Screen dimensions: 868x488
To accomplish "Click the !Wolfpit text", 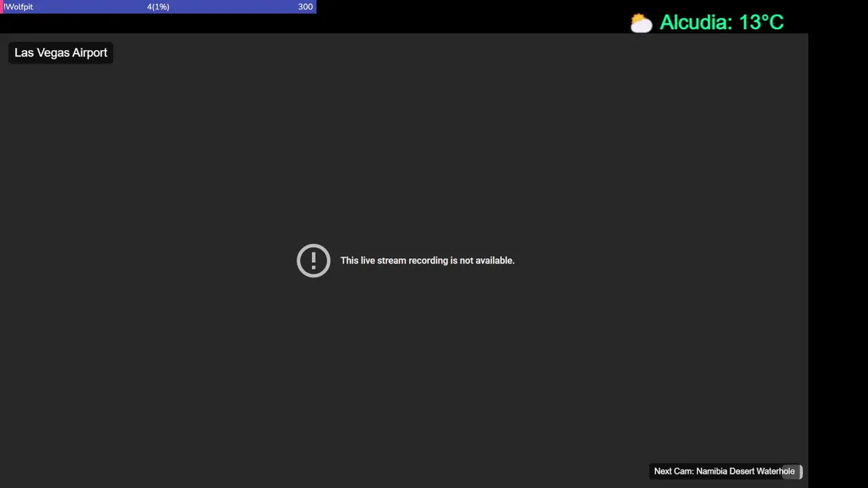I will click(x=18, y=7).
